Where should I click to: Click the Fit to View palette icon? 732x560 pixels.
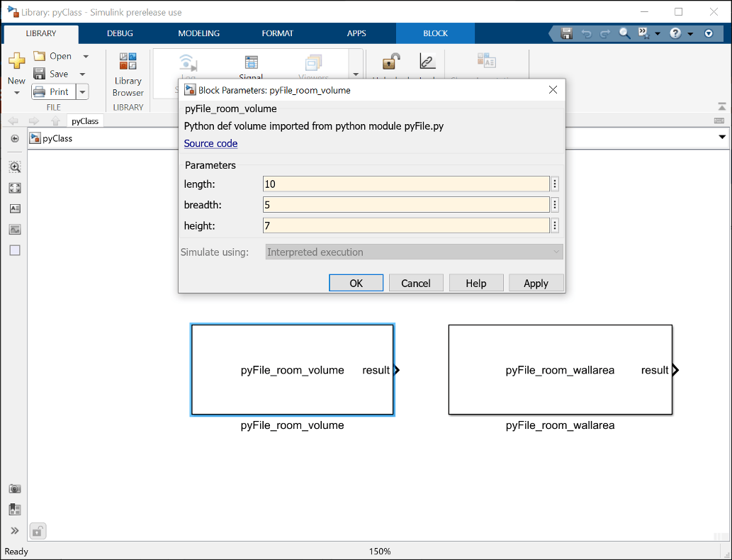click(x=15, y=189)
